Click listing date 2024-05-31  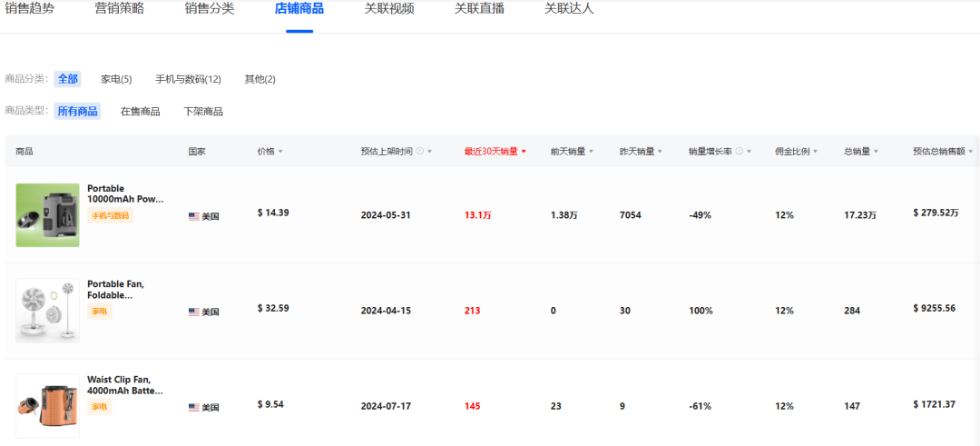(386, 215)
